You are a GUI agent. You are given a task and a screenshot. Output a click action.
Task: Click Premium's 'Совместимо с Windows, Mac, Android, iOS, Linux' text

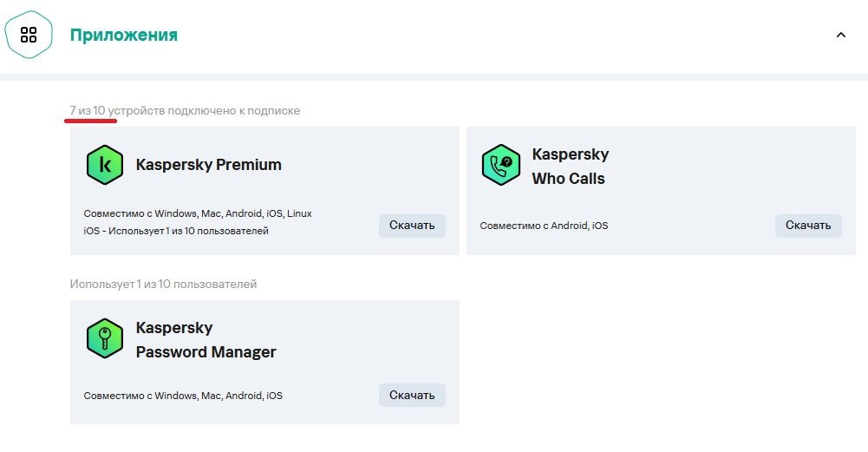click(x=198, y=213)
